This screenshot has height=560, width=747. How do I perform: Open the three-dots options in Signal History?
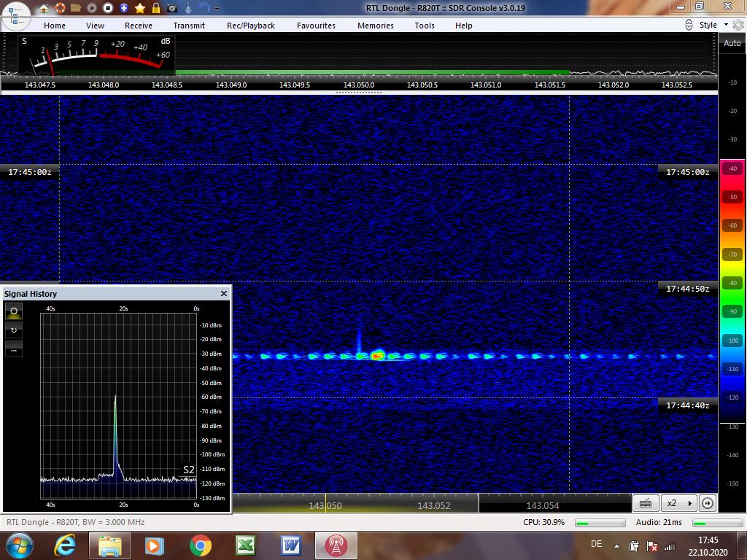(x=14, y=351)
